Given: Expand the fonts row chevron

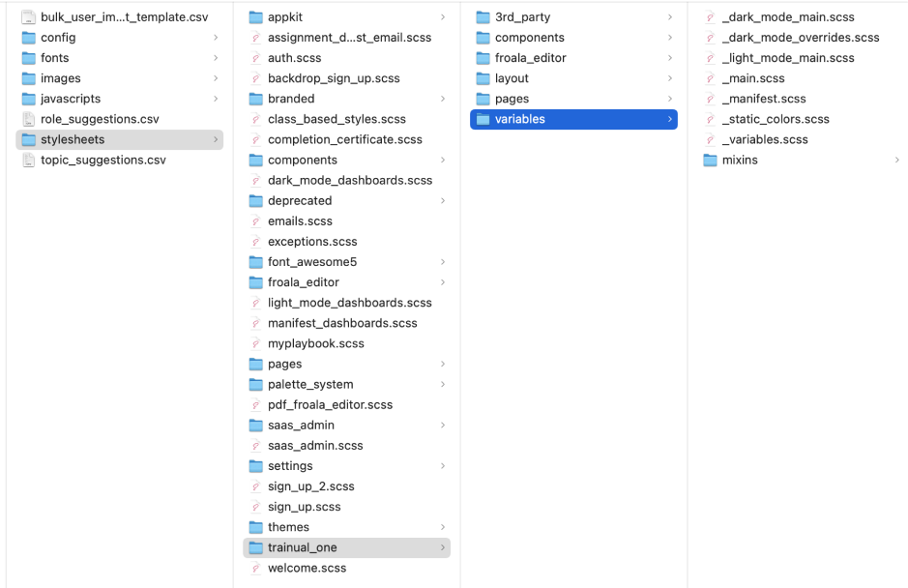Looking at the screenshot, I should (x=216, y=58).
